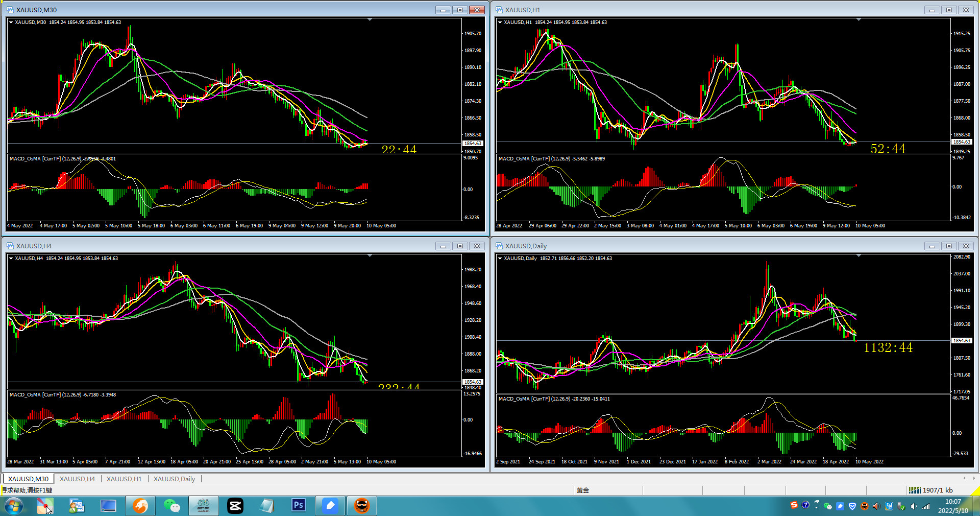Click the 1854.63 price tag on Daily chart

click(x=962, y=341)
